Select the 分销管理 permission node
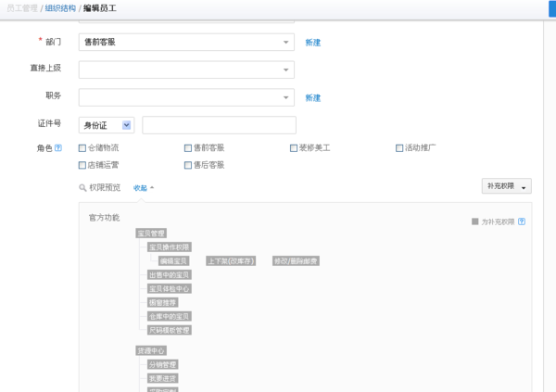Screen dimensions: 556x392 pyautogui.click(x=162, y=364)
